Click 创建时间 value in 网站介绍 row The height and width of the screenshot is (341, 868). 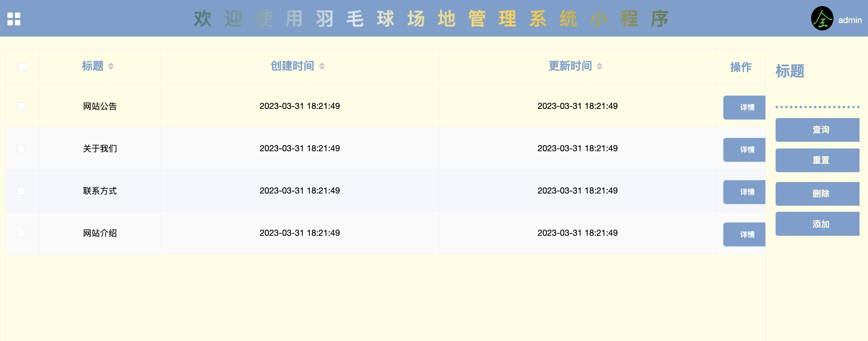[300, 233]
